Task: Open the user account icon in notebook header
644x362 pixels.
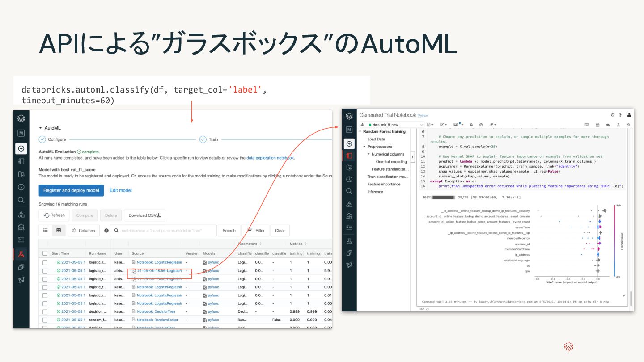Action: (629, 115)
